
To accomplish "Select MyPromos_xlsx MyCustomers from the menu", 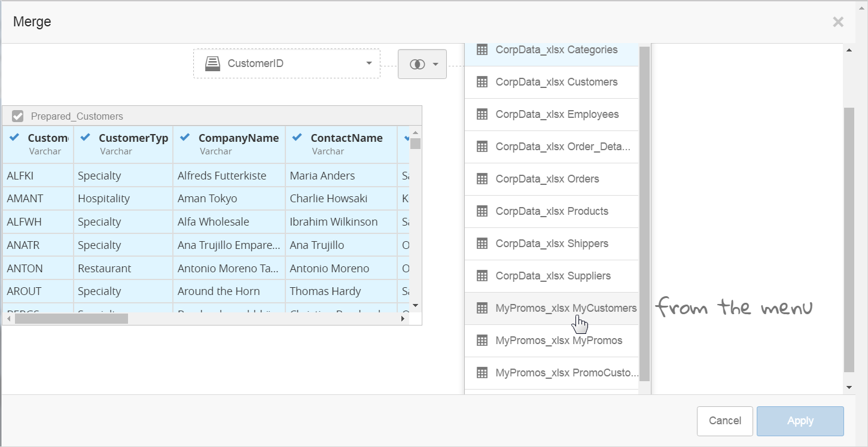I will [x=565, y=308].
